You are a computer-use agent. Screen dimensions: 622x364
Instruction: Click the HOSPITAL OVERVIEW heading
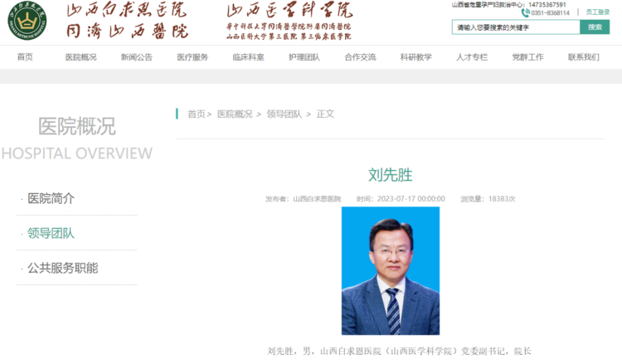[77, 153]
